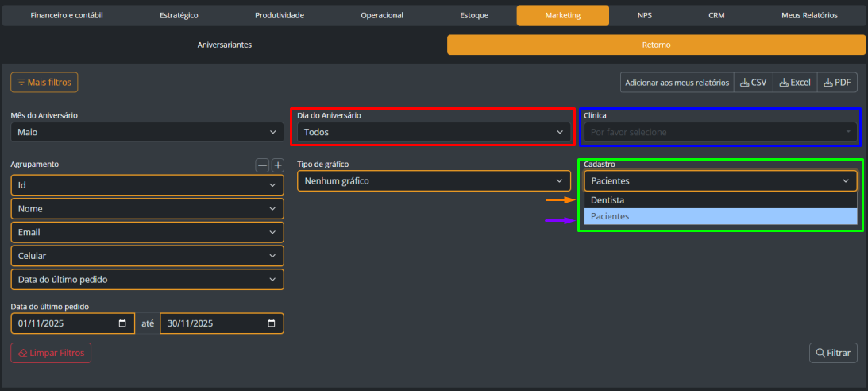Clear filters with Limpar Filtros
Image resolution: width=868 pixels, height=391 pixels.
coord(51,353)
